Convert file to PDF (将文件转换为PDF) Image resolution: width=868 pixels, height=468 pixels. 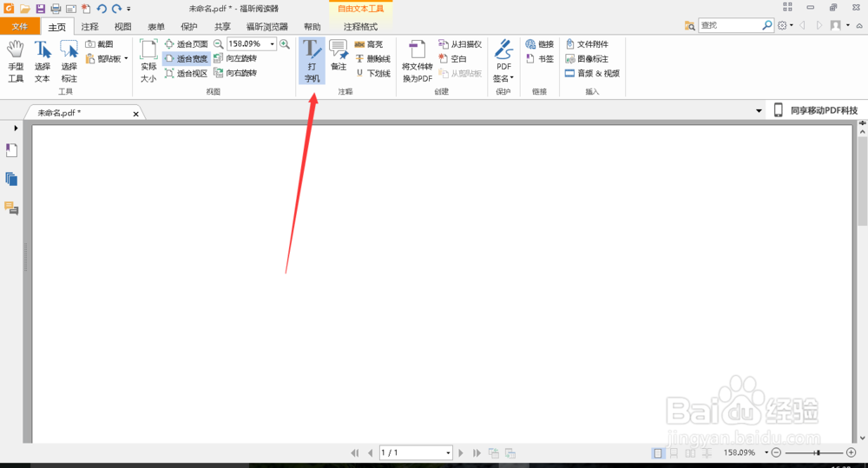(x=417, y=61)
